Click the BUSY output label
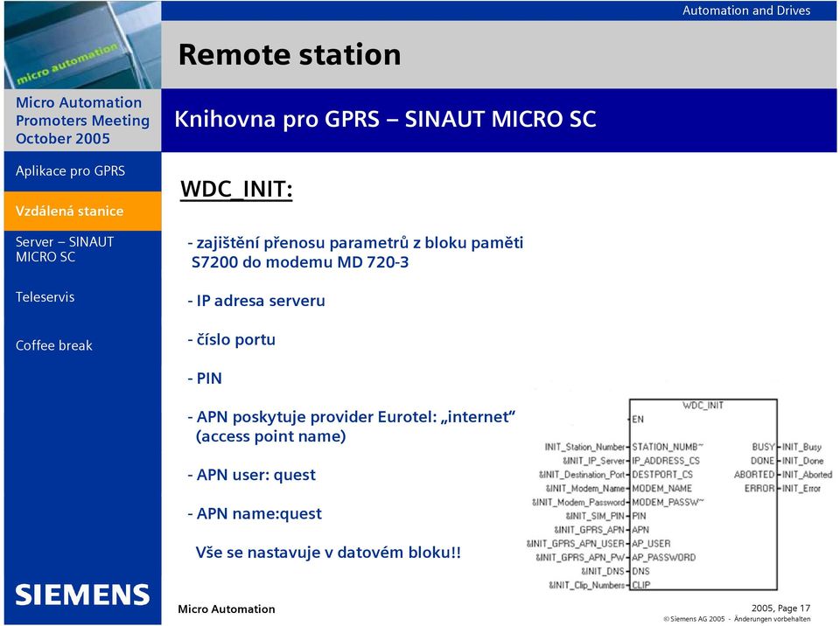The image size is (840, 626). pyautogui.click(x=763, y=447)
